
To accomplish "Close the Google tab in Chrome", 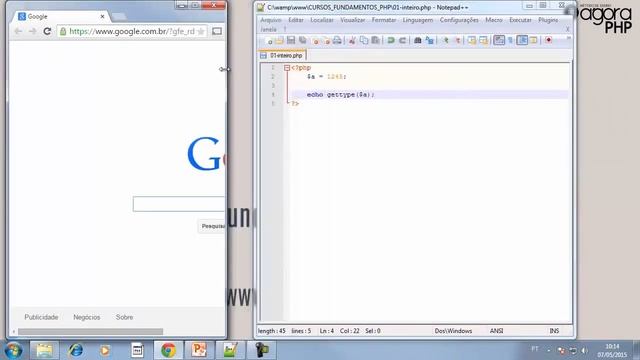I will 102,16.
